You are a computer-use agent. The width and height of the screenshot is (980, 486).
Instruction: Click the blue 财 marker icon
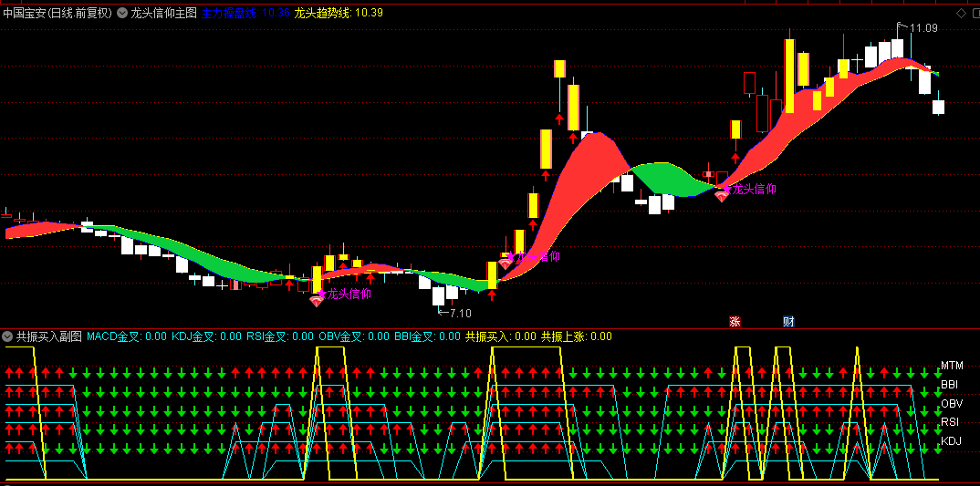tap(788, 322)
